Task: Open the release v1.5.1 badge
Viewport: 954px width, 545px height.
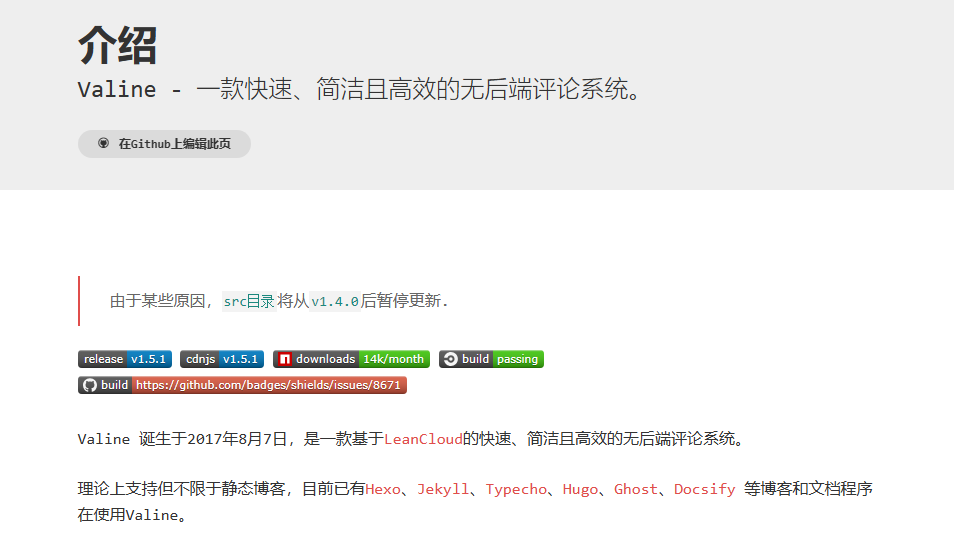Action: coord(125,359)
